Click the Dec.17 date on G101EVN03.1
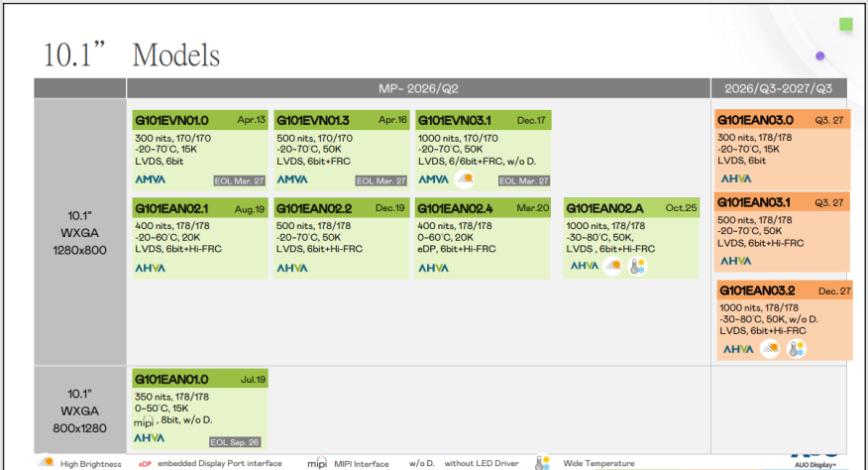The width and height of the screenshot is (868, 470). [x=531, y=120]
